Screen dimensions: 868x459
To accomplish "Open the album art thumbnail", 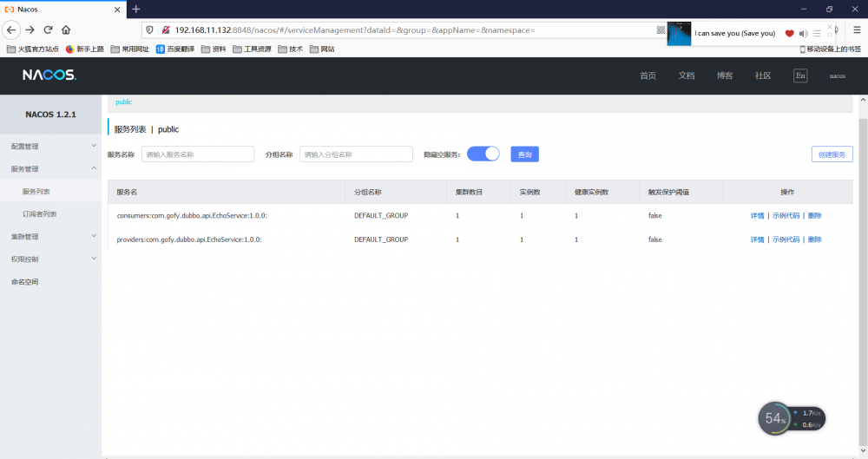I will 680,33.
